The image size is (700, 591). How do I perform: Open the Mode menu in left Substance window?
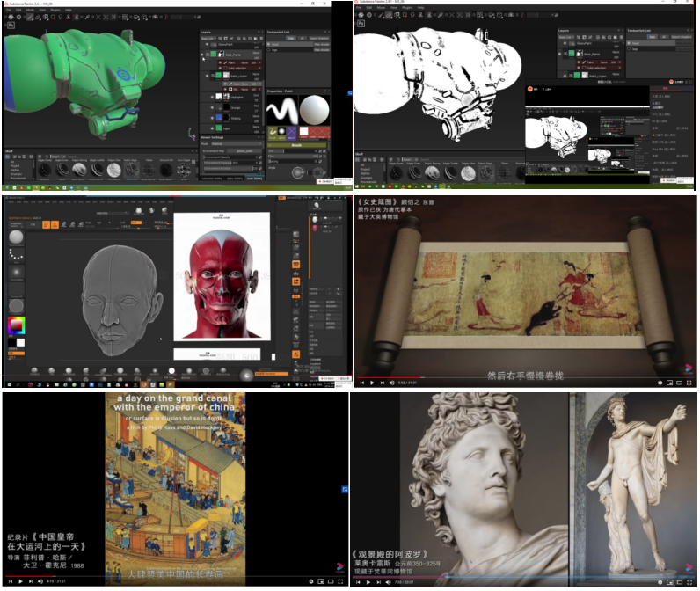pyautogui.click(x=30, y=10)
